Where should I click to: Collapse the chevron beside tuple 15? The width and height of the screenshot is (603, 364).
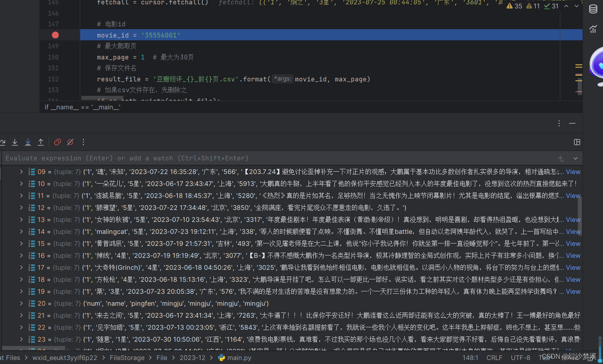(x=21, y=243)
